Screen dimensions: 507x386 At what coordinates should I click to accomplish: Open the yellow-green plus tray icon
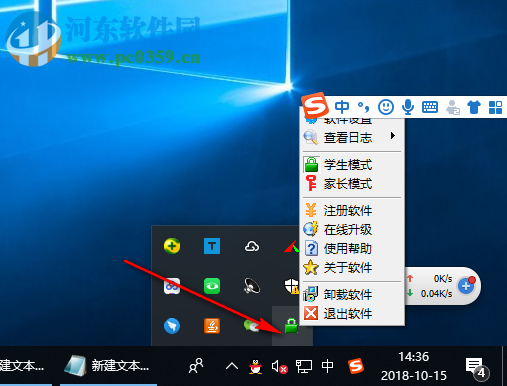tap(172, 246)
